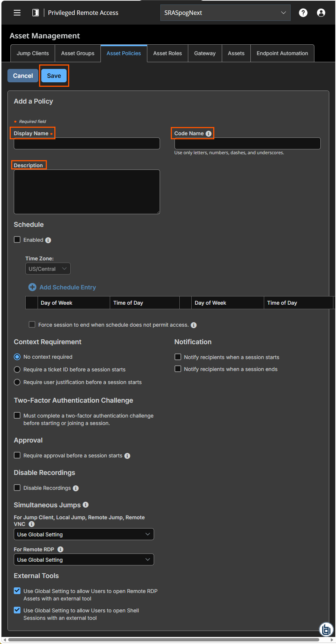Select Require user justification radio option
Image resolution: width=336 pixels, height=644 pixels.
point(17,382)
